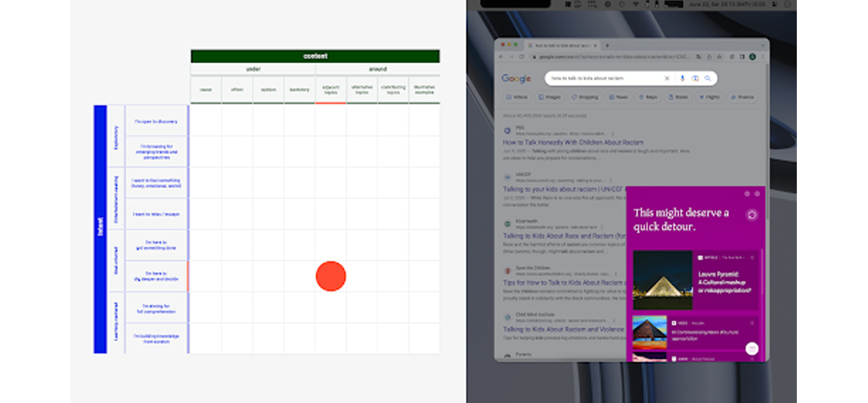Screen dimensions: 868x403
Task: Click the white round button in purple panel
Action: pos(751,348)
